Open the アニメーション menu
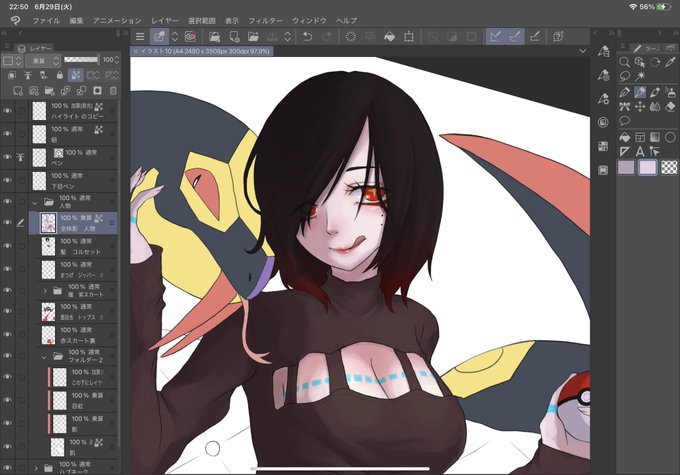This screenshot has width=680, height=475. point(117,20)
